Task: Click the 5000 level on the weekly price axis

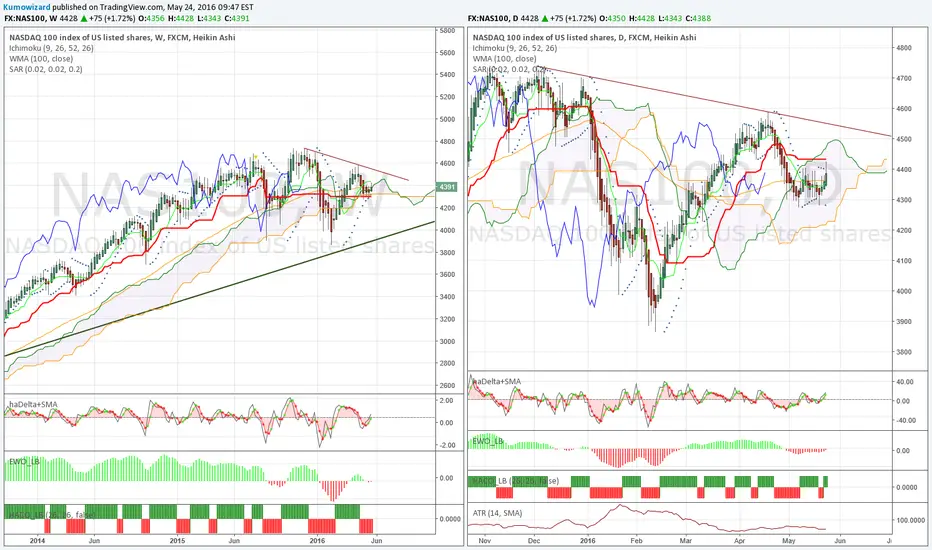Action: tap(447, 120)
